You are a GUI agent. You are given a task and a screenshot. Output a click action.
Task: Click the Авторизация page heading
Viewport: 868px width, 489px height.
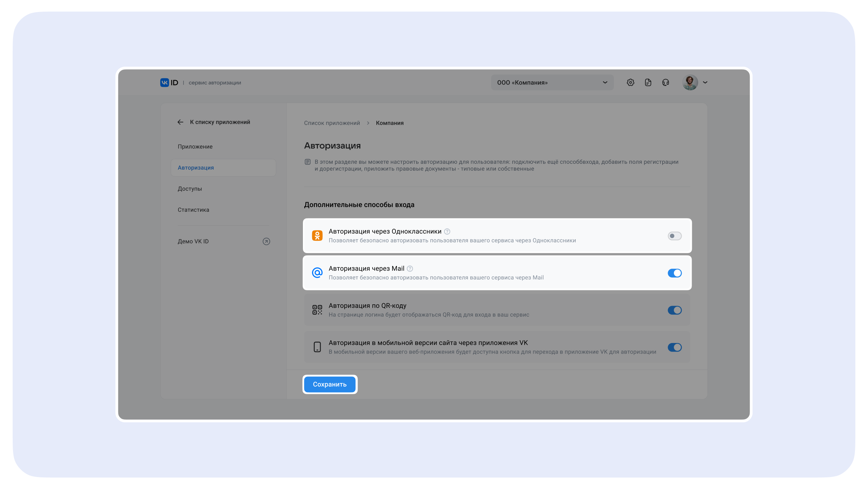coord(332,146)
